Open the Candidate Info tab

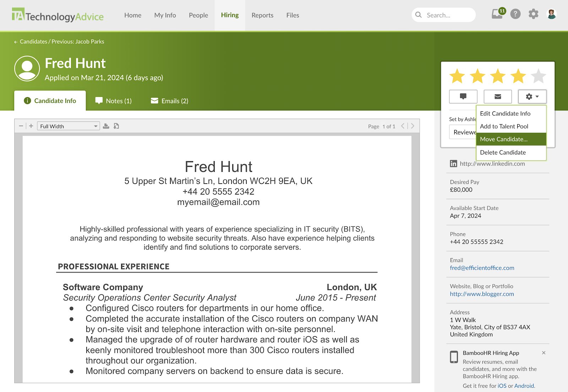50,101
